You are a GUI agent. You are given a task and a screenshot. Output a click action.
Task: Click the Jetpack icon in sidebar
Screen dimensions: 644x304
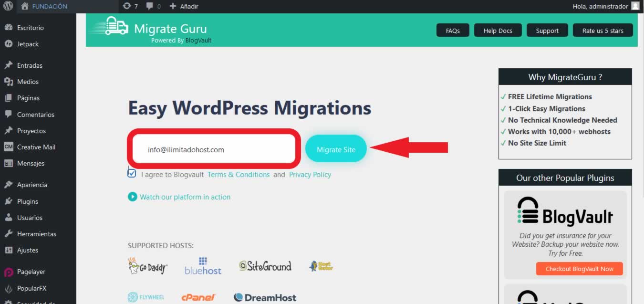click(8, 44)
